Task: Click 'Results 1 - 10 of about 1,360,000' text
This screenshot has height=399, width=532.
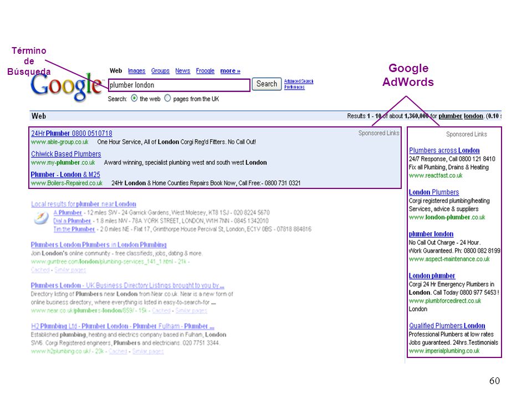Action: tap(388, 116)
